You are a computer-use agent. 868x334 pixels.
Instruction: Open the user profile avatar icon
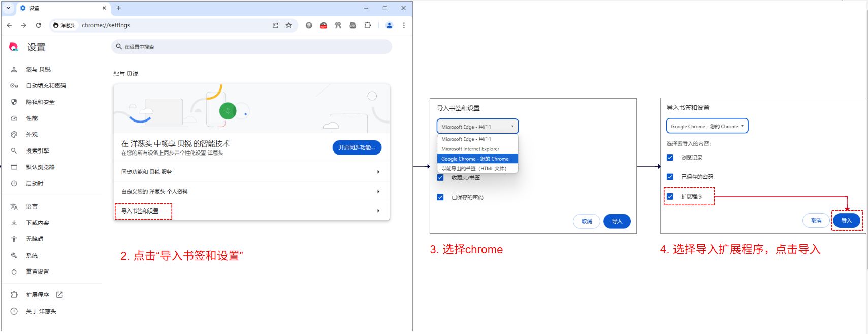389,25
